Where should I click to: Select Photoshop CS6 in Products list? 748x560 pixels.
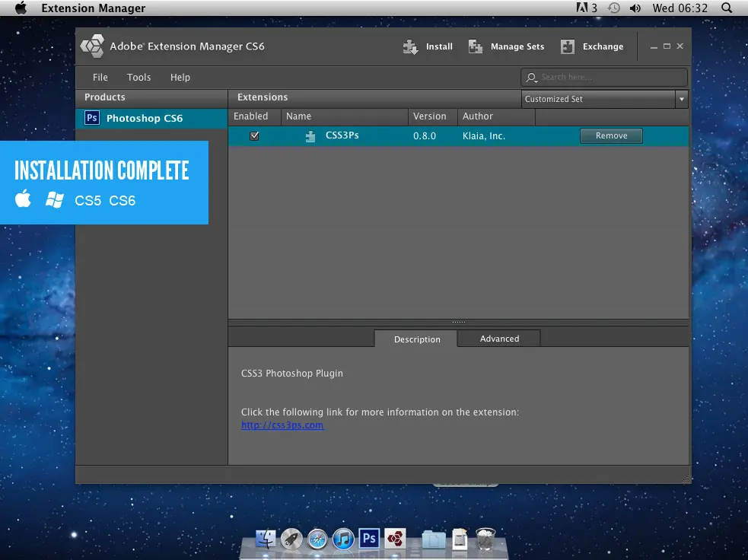coord(151,118)
